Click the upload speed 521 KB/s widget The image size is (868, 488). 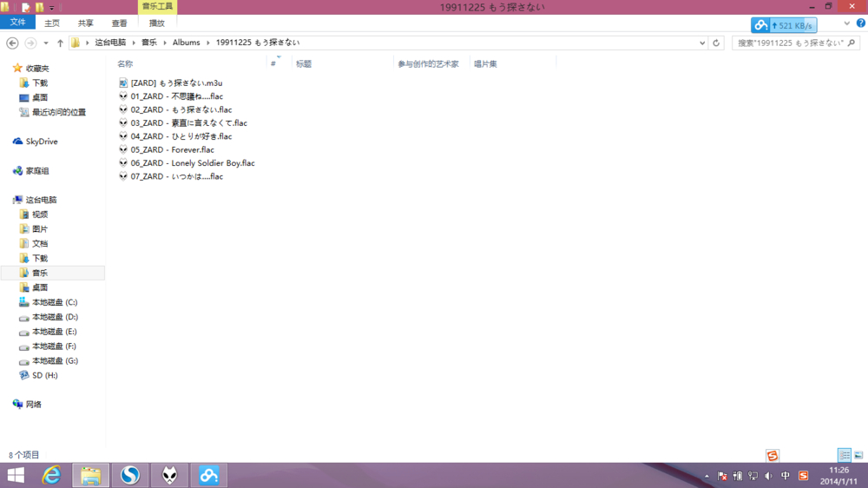coord(783,25)
